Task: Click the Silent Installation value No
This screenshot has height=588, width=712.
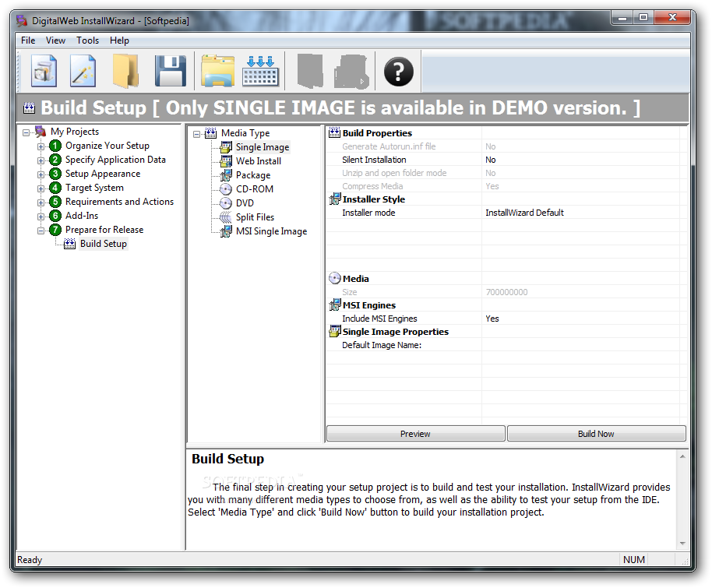Action: (x=491, y=160)
